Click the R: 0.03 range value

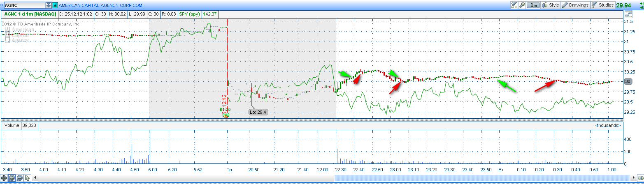tap(169, 14)
